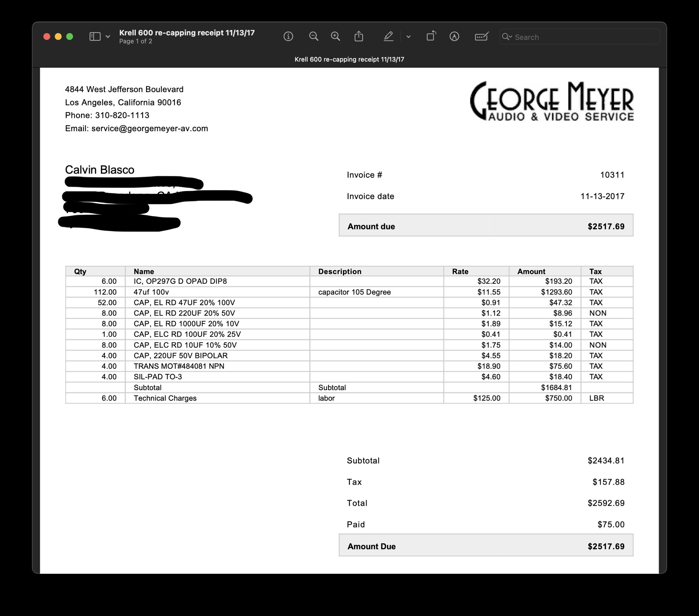Select phone number 310-820-1113

(x=122, y=116)
